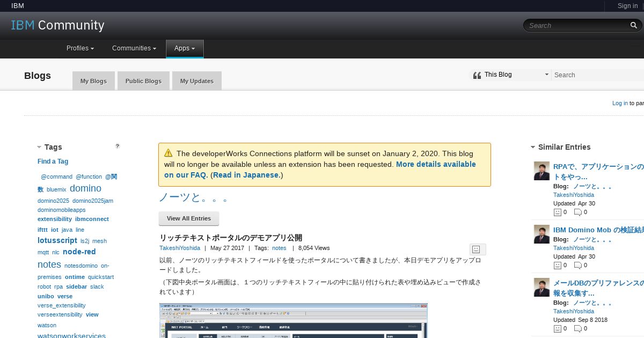Viewport: 644px width, 338px height.
Task: Select the bluemix tag
Action: 56,189
